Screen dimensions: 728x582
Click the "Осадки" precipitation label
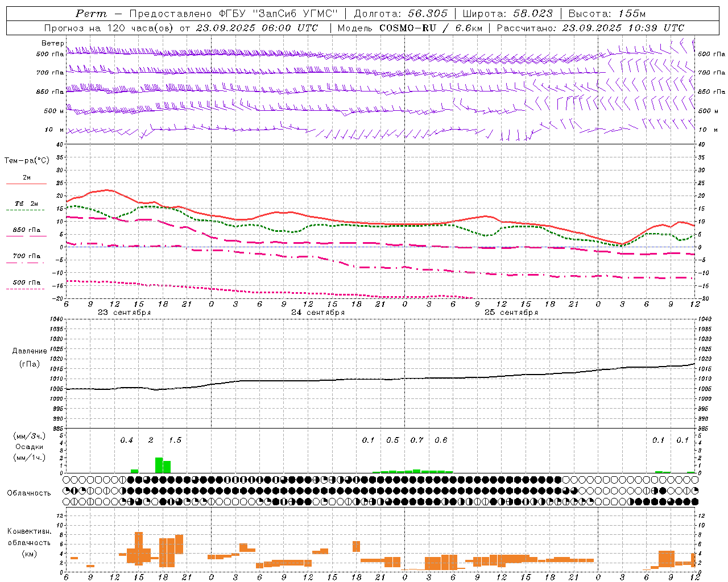tap(30, 447)
